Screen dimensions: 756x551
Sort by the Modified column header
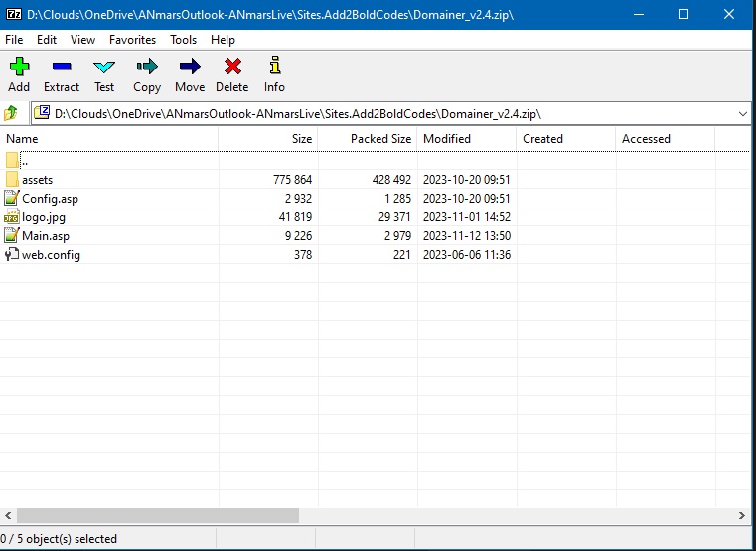[447, 139]
